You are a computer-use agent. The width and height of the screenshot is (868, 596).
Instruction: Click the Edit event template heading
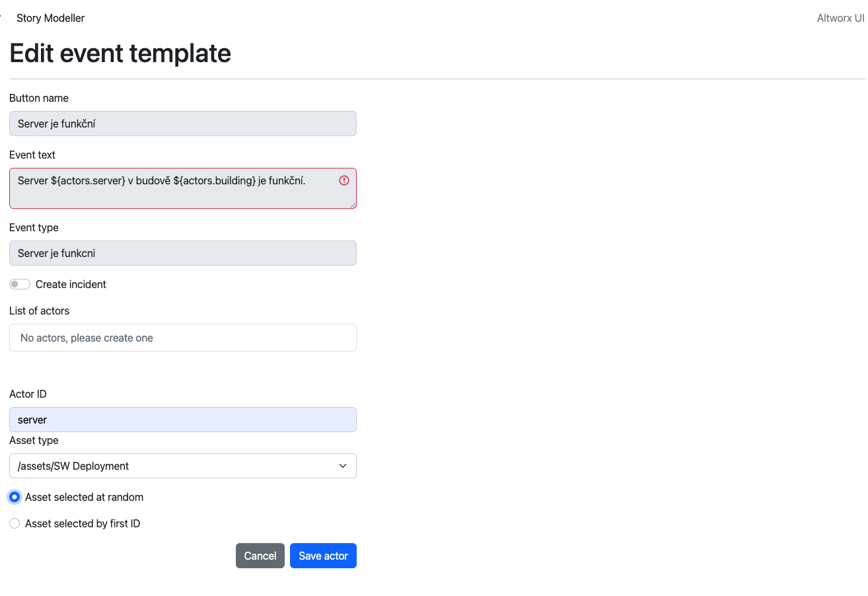(x=120, y=53)
